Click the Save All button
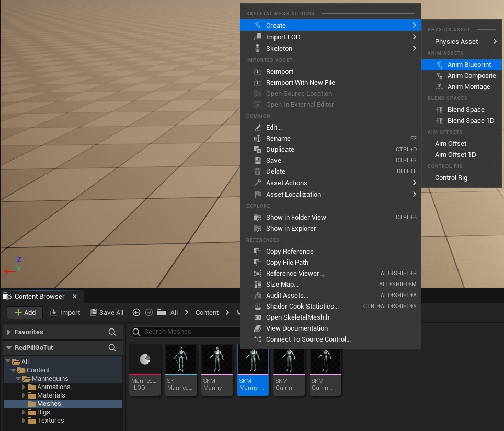 click(107, 313)
